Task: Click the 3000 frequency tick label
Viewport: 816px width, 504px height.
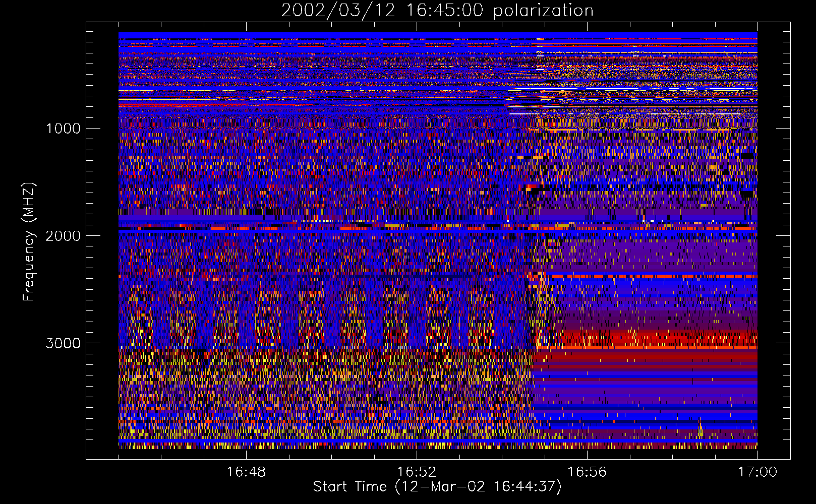Action: 63,343
